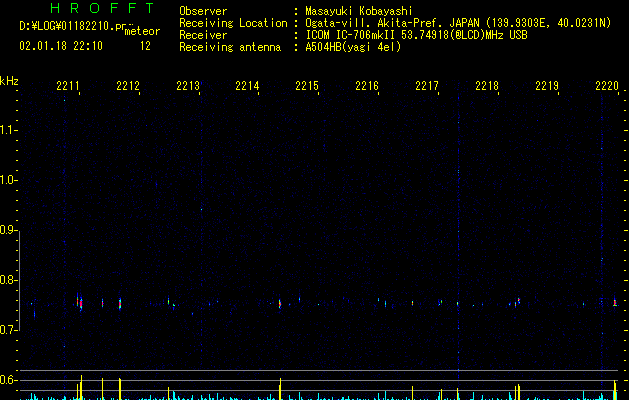Click the 2217 time marker
Image resolution: width=629 pixels, height=400 pixels.
click(427, 85)
